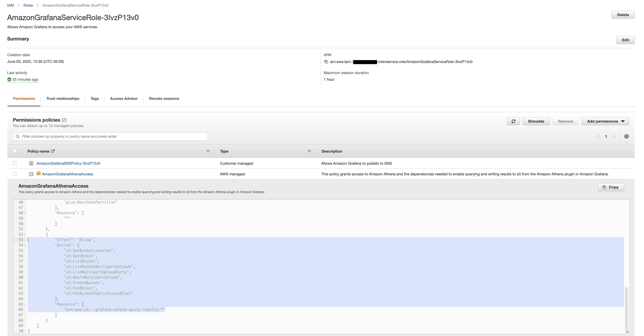The height and width of the screenshot is (336, 644).
Task: Click the Simulate button
Action: [x=536, y=121]
